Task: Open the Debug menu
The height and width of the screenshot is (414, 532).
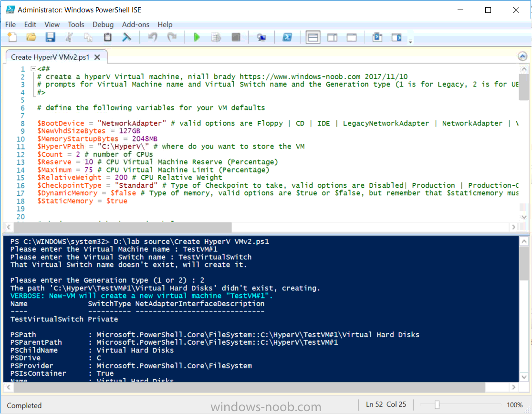Action: [103, 24]
